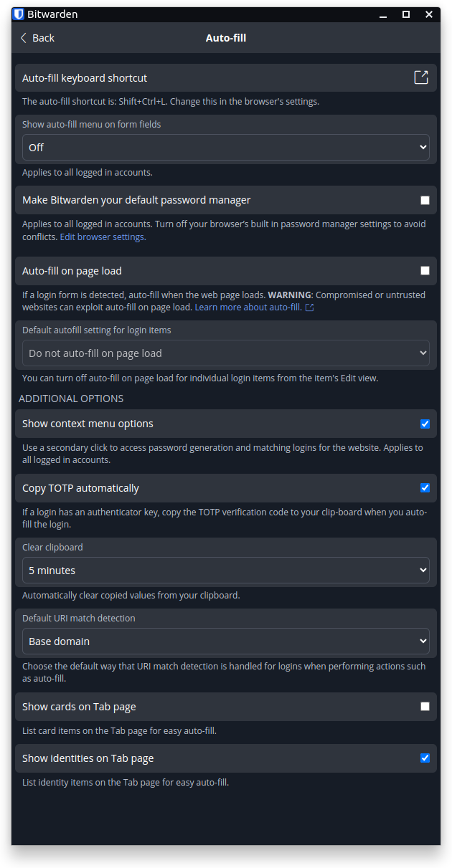Open Default autofill setting for login items dropdown
Screen dimensions: 452x868
[x=226, y=353]
